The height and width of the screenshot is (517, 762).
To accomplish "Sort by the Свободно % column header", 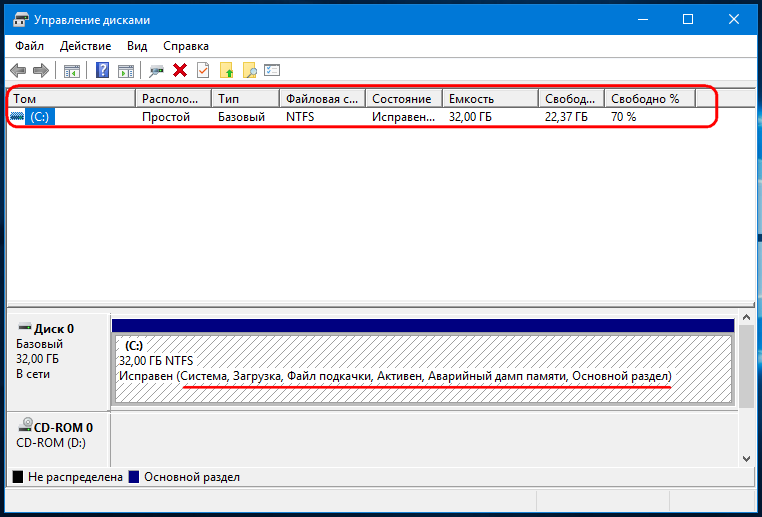I will (651, 99).
